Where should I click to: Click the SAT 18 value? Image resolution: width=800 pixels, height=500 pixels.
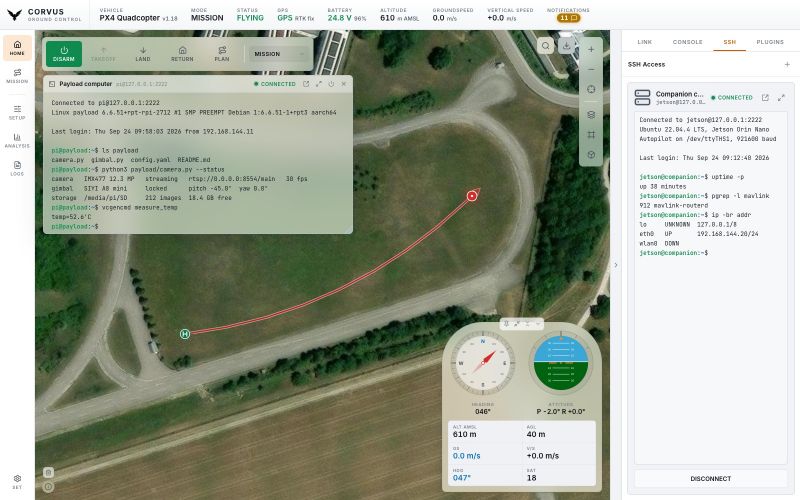[x=531, y=478]
